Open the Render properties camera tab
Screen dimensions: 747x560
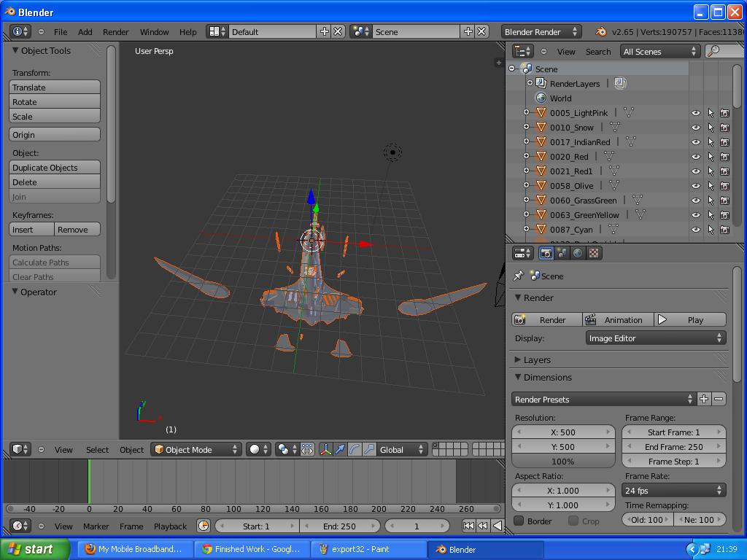[546, 253]
